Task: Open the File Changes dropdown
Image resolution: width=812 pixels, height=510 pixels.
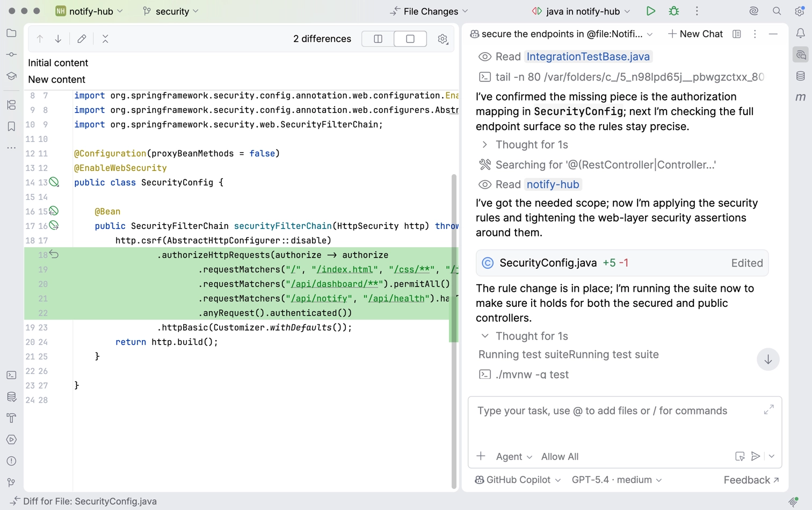Action: pyautogui.click(x=429, y=11)
